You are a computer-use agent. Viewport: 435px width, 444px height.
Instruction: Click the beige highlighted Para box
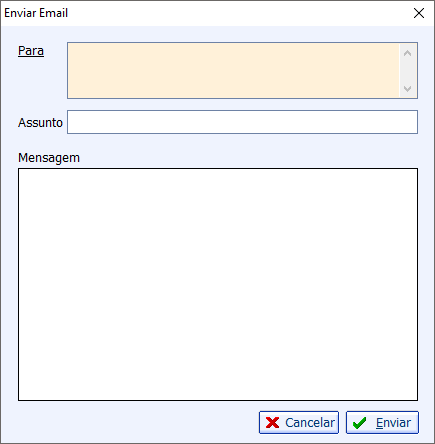[233, 70]
